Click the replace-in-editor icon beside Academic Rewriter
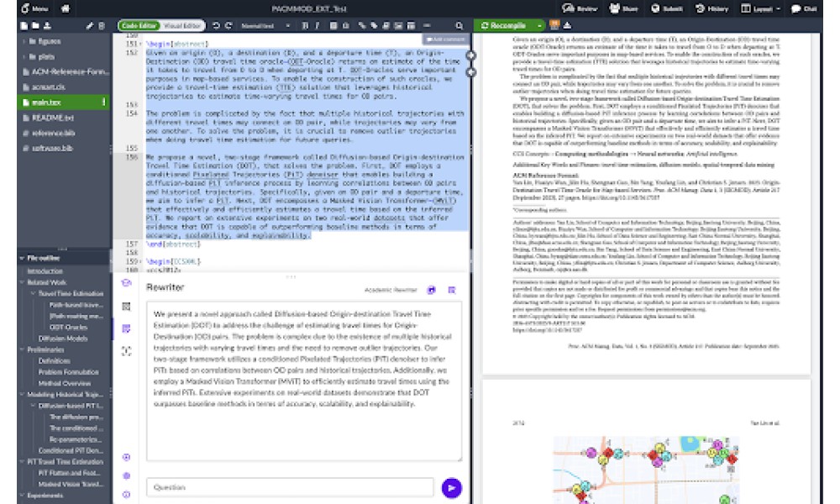The width and height of the screenshot is (840, 504). click(431, 290)
